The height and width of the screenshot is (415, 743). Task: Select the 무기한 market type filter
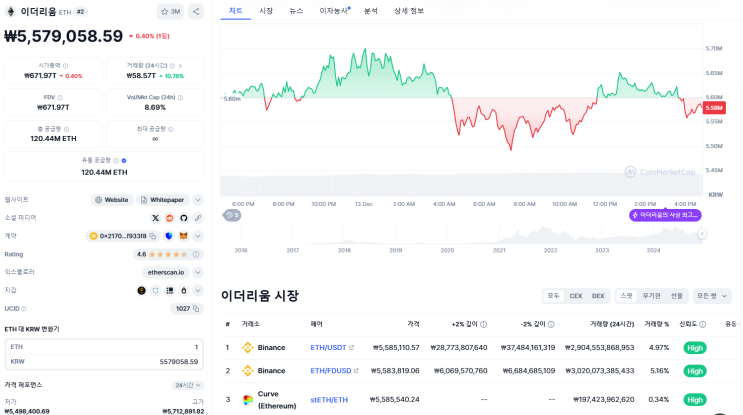[x=652, y=296]
